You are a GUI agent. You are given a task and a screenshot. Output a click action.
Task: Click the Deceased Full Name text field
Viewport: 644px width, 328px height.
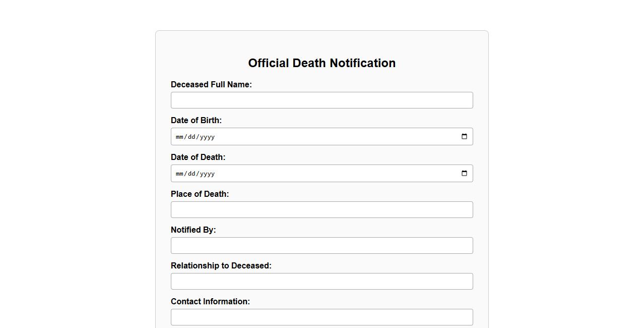click(x=321, y=100)
